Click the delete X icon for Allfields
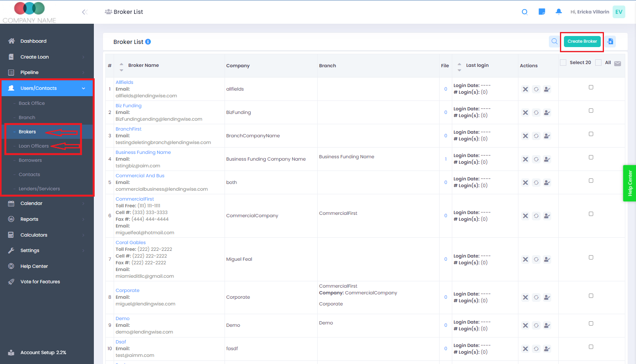 (525, 89)
